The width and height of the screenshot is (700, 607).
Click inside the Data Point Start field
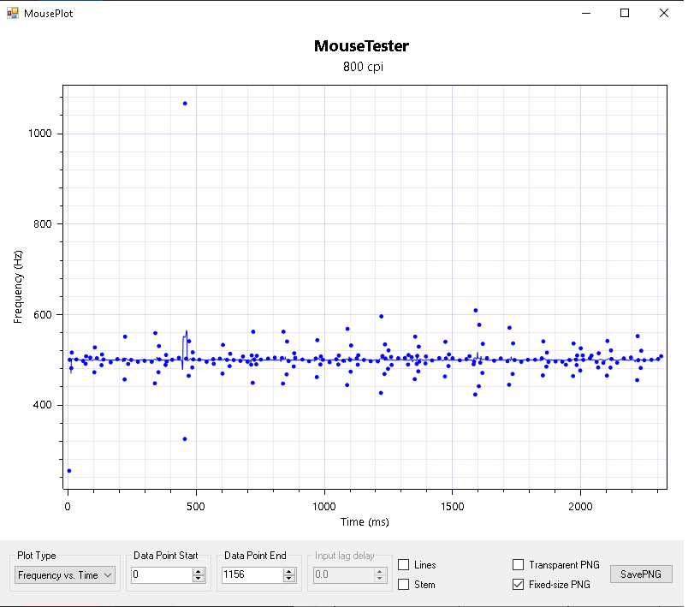(161, 575)
